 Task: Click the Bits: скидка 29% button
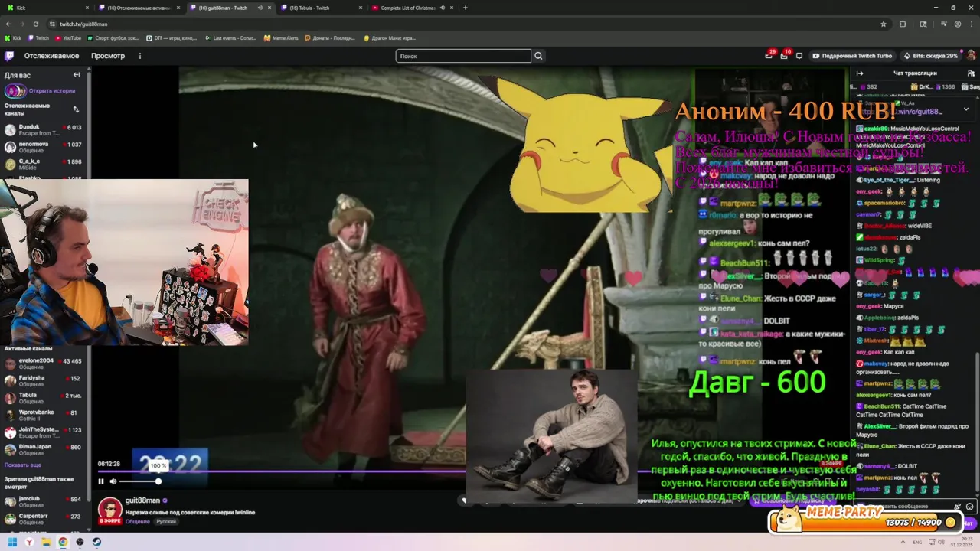930,56
